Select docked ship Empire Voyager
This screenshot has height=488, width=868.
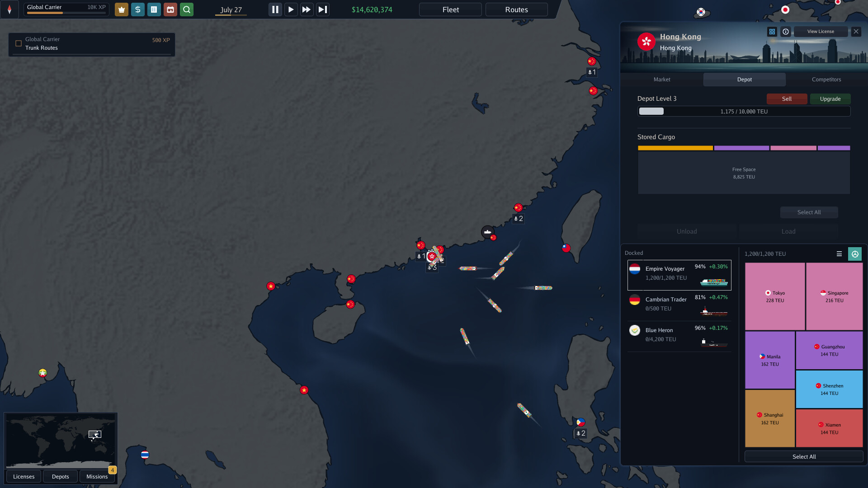pos(679,275)
